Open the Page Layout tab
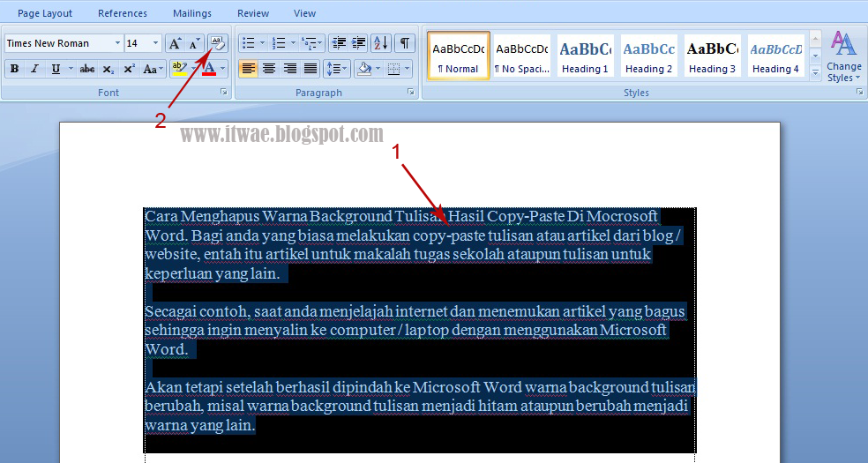Screen dimensions: 868x463 pos(45,13)
